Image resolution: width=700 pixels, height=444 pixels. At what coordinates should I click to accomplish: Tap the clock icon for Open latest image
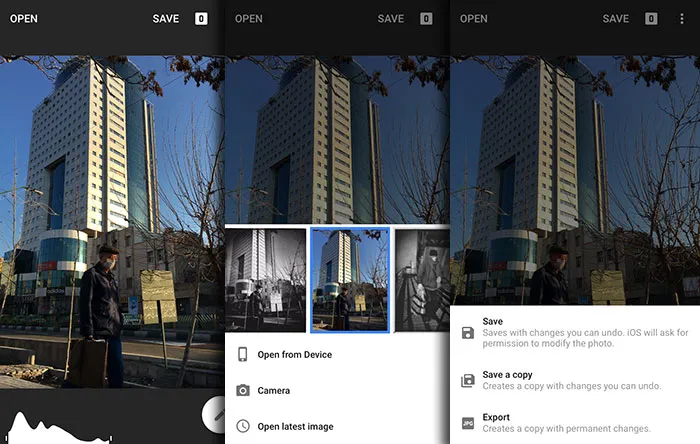[x=243, y=427]
